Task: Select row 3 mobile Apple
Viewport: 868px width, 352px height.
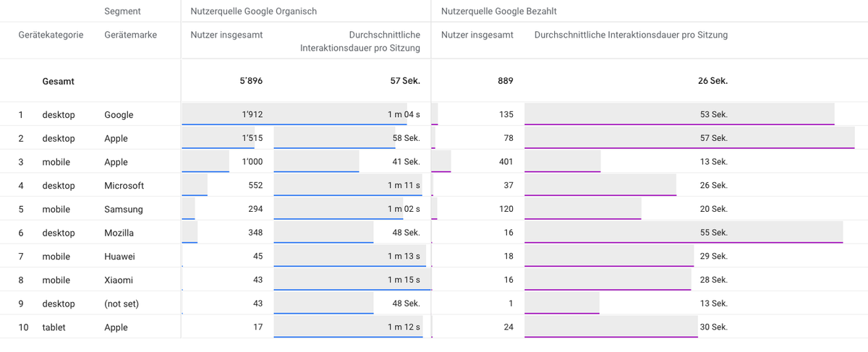Action: 434,162
